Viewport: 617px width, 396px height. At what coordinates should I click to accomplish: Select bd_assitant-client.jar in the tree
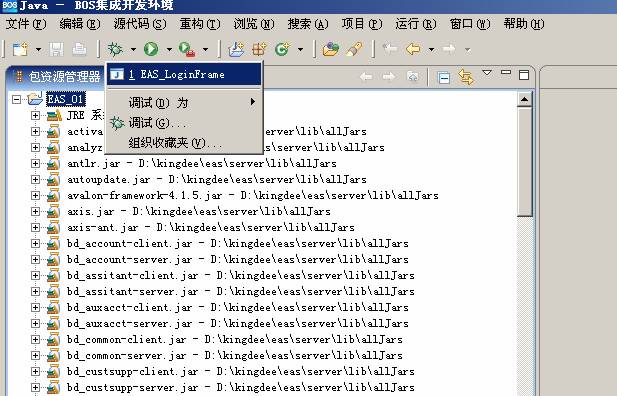coord(241,276)
